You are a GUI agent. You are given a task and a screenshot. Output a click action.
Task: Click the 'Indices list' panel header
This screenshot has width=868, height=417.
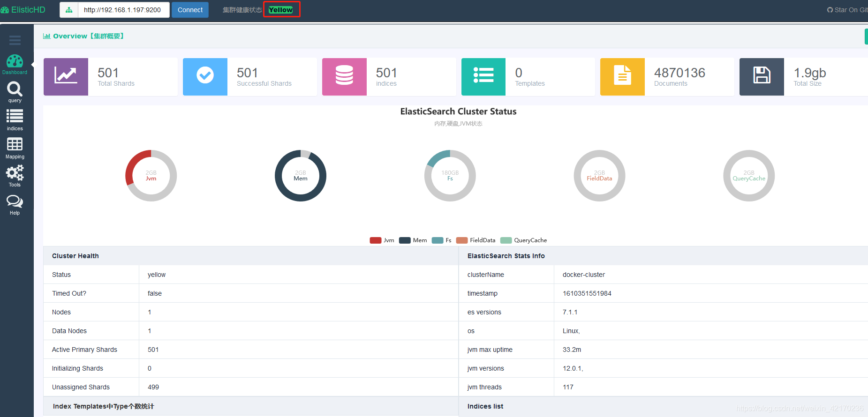[485, 406]
